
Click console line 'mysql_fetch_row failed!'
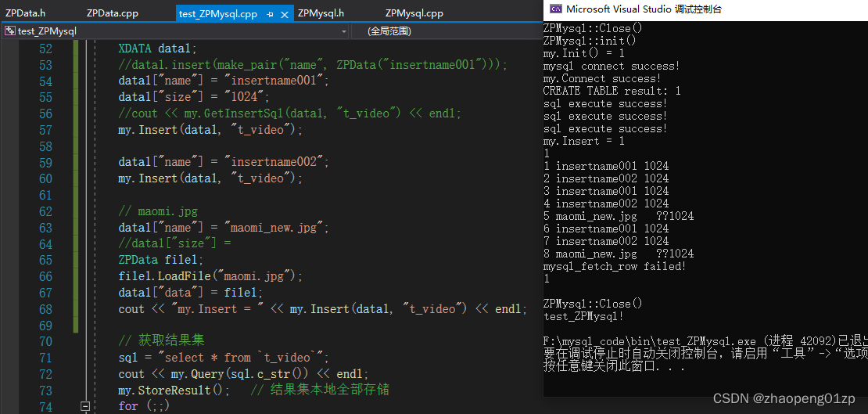(615, 267)
